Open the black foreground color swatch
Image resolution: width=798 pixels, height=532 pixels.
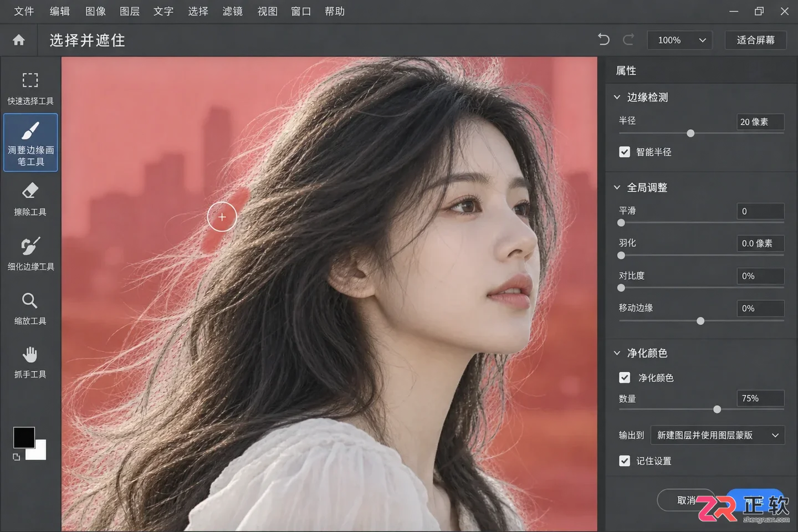click(24, 437)
